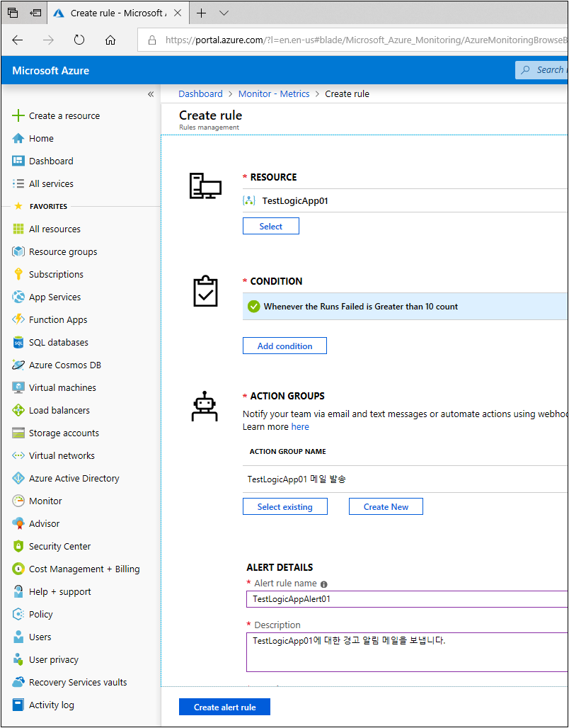The height and width of the screenshot is (728, 569).
Task: Click the Azure Search box
Action: pyautogui.click(x=542, y=70)
